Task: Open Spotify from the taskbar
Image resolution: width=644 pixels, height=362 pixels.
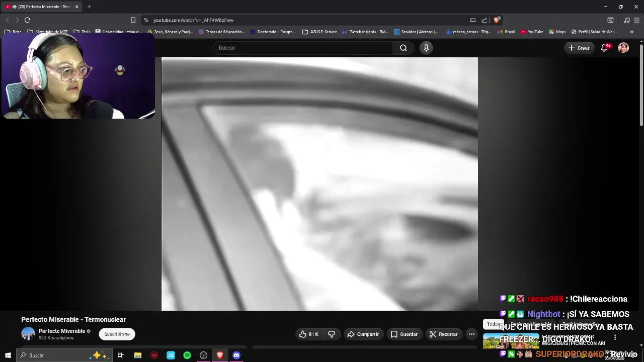Action: click(187, 355)
